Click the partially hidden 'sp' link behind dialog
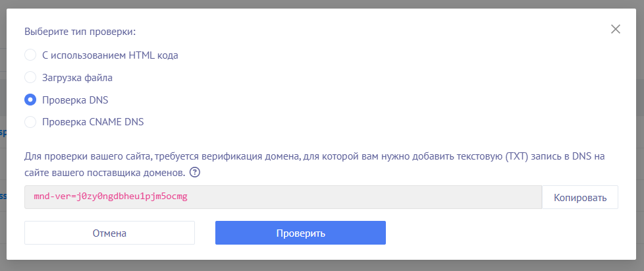The height and width of the screenshot is (271, 644). (3, 133)
